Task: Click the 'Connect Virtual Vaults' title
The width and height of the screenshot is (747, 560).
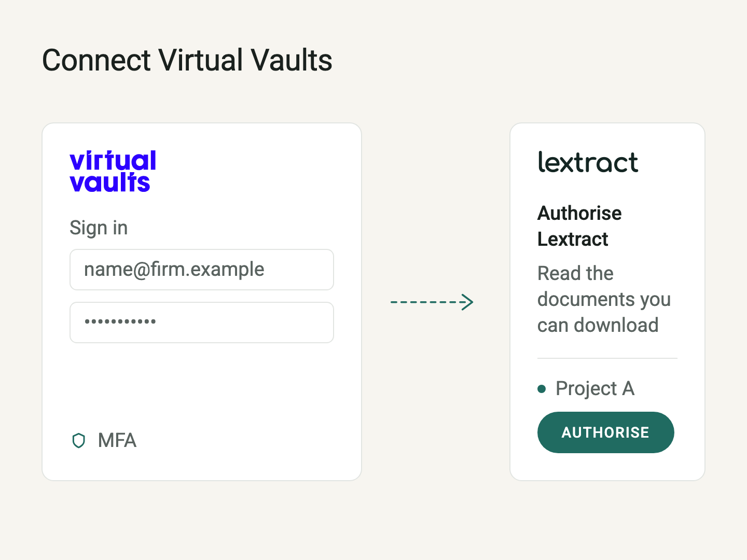Action: (187, 60)
